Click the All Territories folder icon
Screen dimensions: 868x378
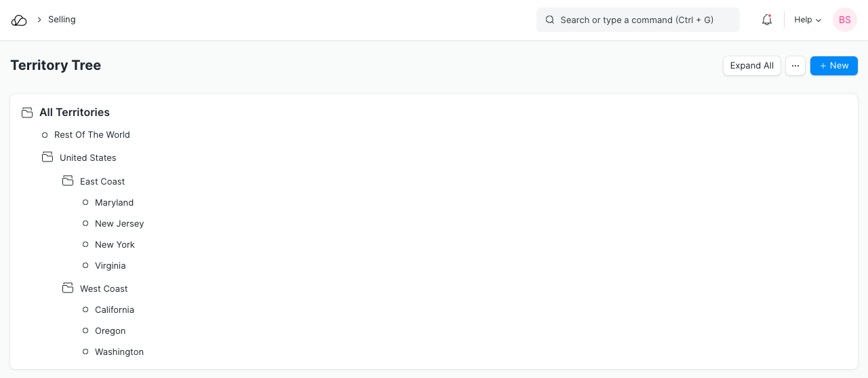(x=27, y=113)
